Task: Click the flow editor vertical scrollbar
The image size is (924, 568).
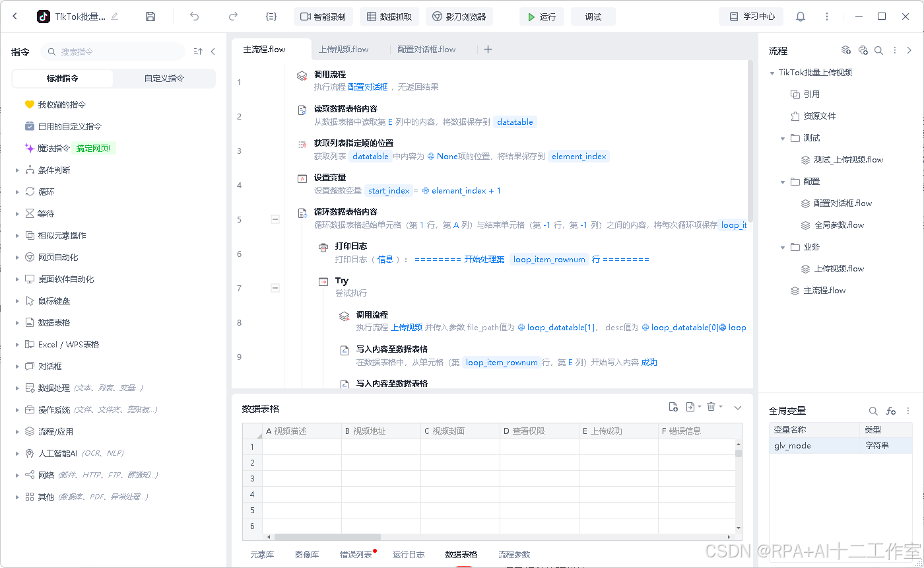Action: (750, 142)
